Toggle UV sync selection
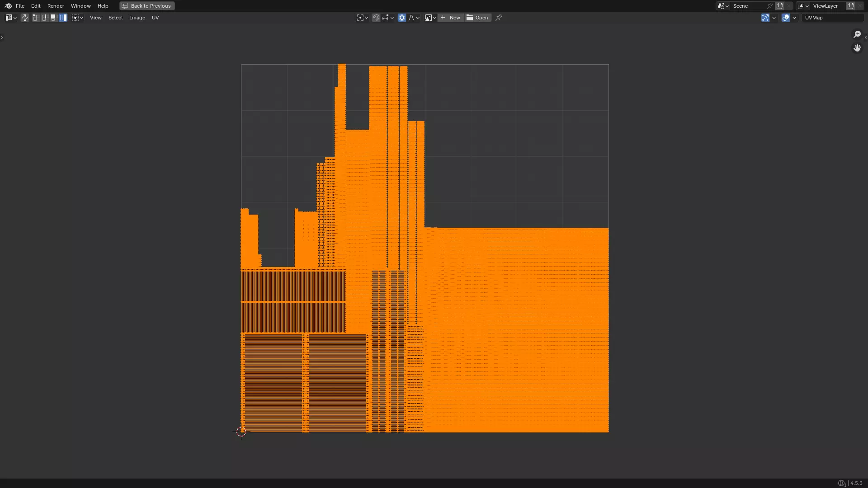The image size is (868, 488). point(24,18)
